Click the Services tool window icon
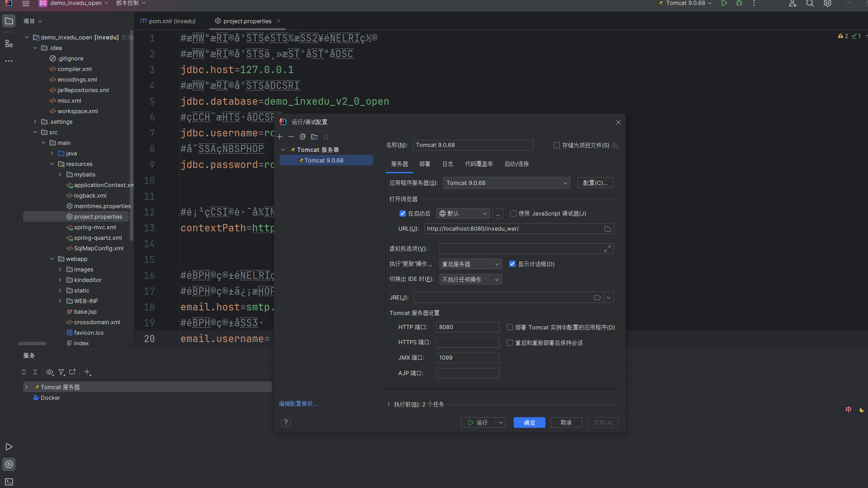Image resolution: width=868 pixels, height=488 pixels. (9, 464)
